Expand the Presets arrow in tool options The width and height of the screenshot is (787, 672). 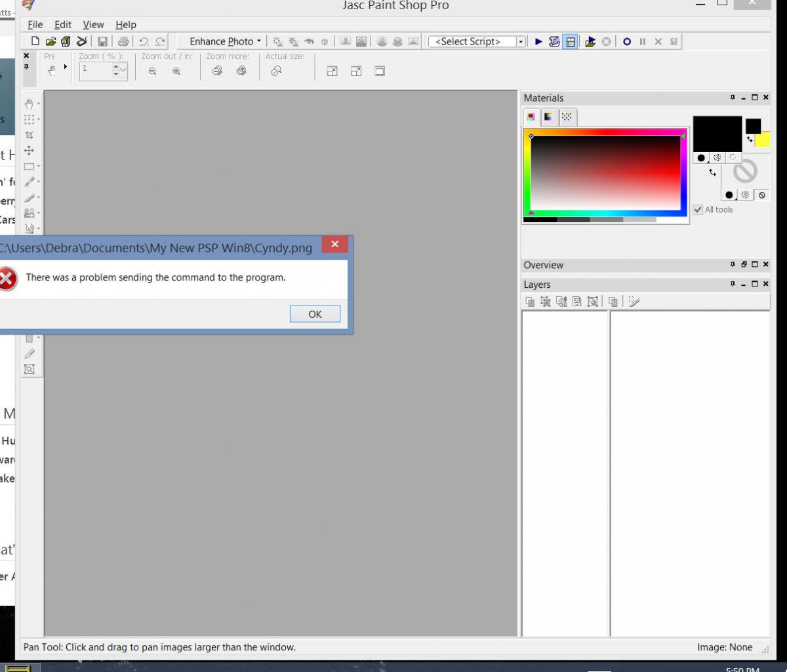pos(66,67)
